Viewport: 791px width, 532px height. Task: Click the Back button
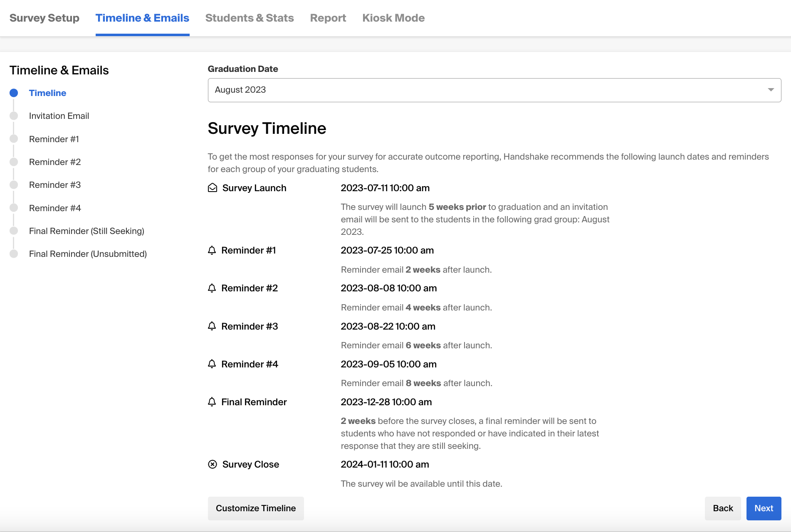click(723, 508)
